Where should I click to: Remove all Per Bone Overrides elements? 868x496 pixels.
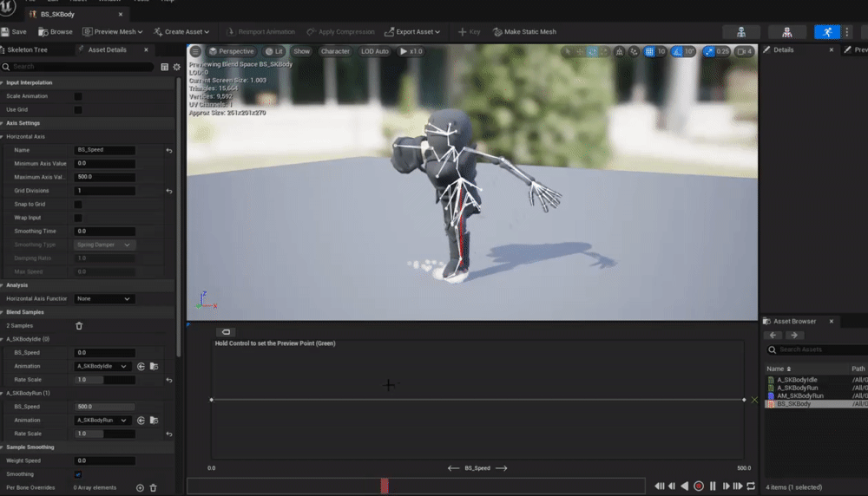(x=154, y=487)
